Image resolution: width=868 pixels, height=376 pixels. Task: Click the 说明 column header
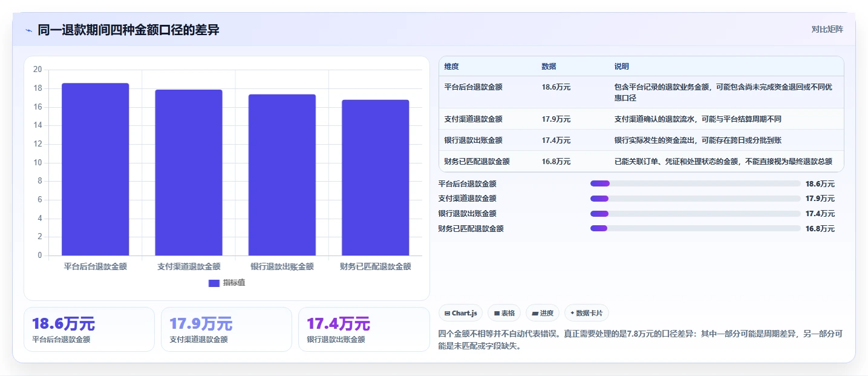pos(621,67)
